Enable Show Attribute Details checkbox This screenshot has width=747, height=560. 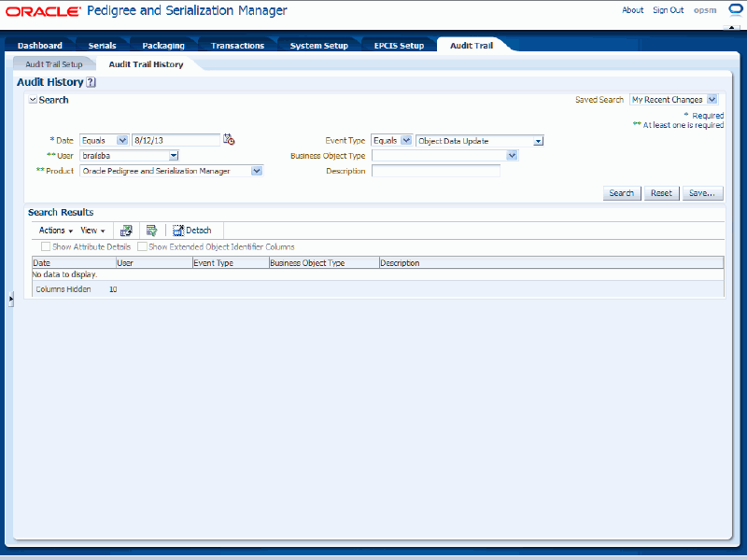[x=46, y=246]
